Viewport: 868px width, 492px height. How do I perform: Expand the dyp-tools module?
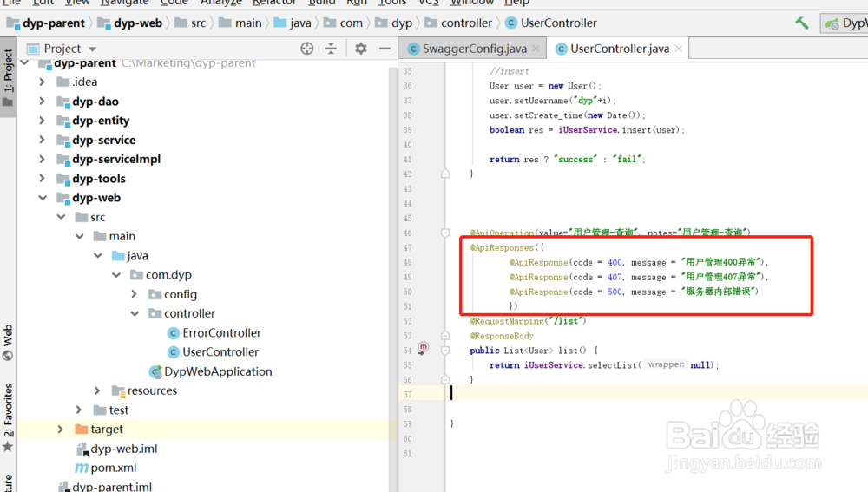42,178
